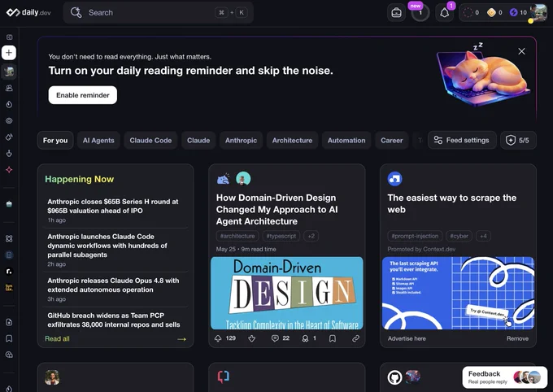Create a new post with the plus button

point(9,53)
